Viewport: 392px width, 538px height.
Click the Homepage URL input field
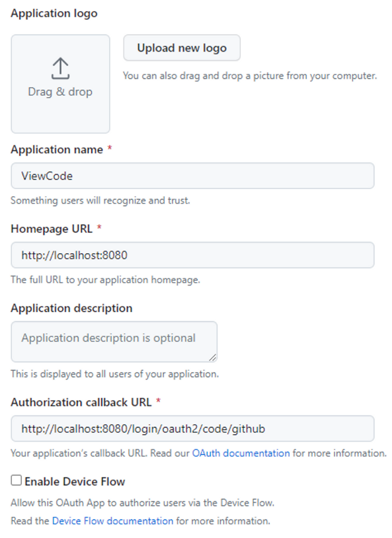[x=192, y=255]
